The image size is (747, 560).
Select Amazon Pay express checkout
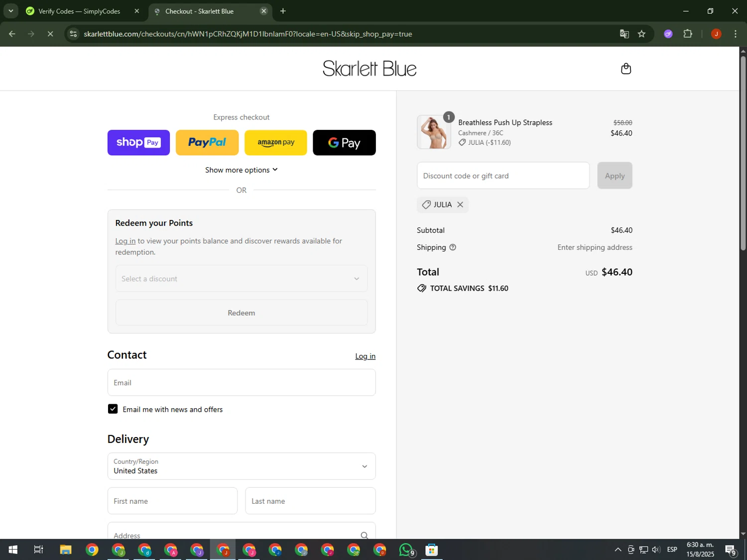[x=276, y=143]
